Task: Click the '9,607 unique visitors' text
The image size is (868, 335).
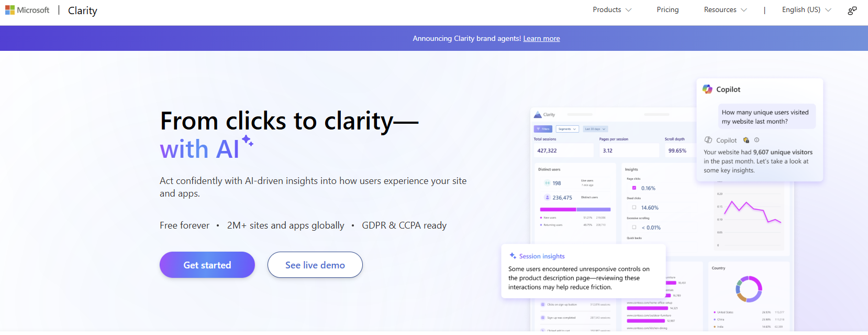Action: (783, 152)
